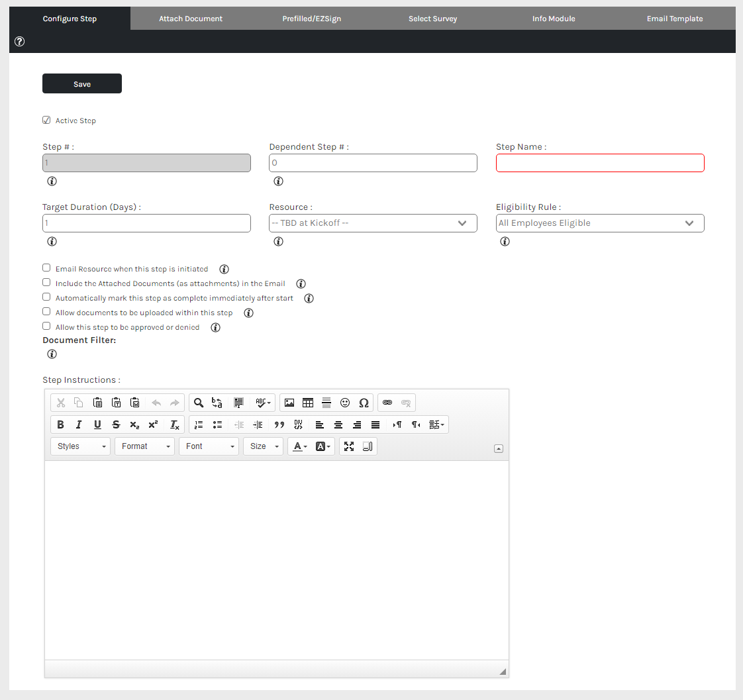The height and width of the screenshot is (700, 743).
Task: Apply Superscript formatting
Action: click(153, 425)
